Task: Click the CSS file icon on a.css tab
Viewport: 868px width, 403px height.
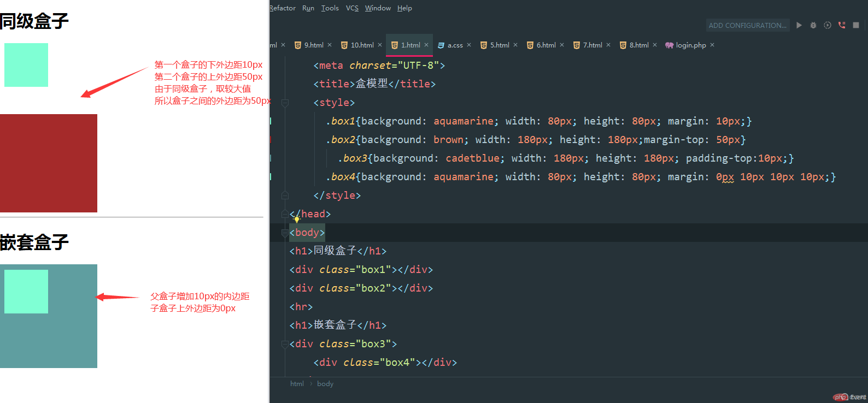Action: click(441, 45)
